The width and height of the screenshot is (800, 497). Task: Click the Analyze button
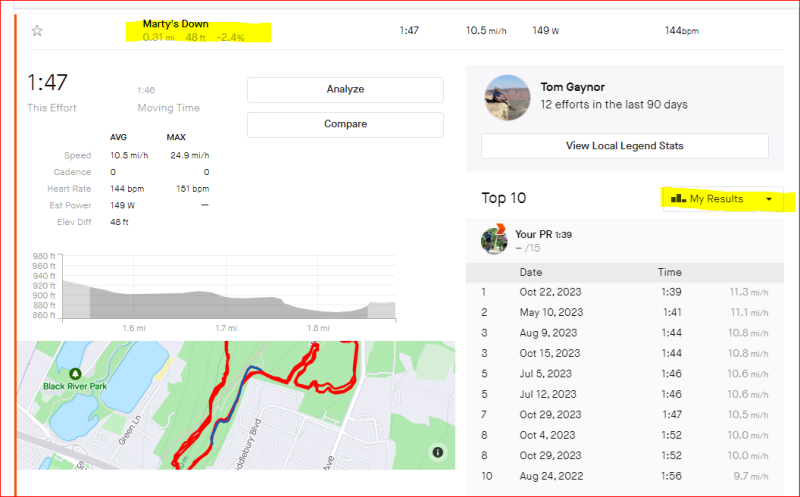point(345,89)
